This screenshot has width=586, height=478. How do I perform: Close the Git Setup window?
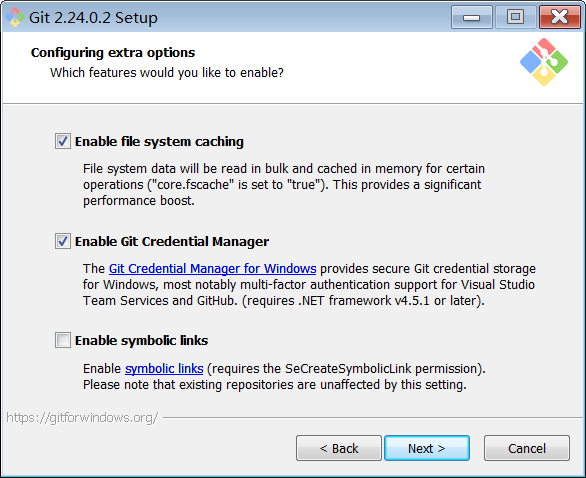click(x=559, y=17)
